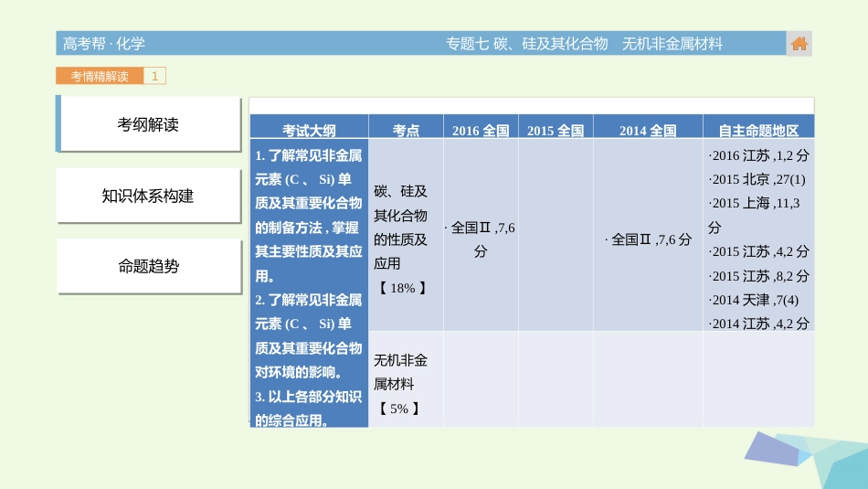Click the ·2014 江苏,4,2分 entry

point(758,324)
